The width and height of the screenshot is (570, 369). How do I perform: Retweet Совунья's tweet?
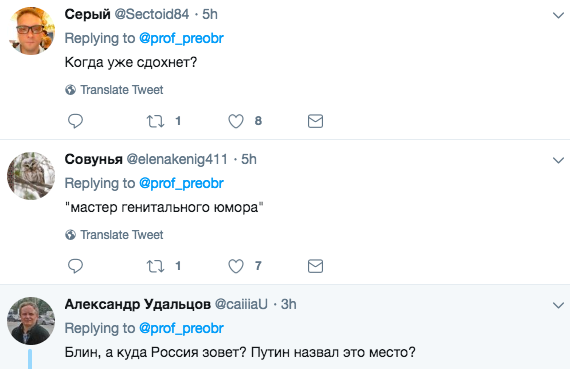point(155,266)
